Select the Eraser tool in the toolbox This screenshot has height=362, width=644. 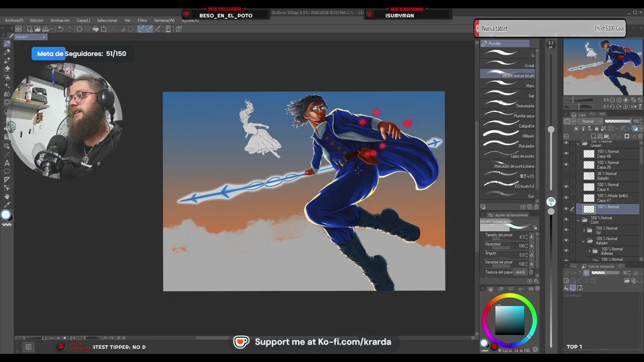(7, 69)
